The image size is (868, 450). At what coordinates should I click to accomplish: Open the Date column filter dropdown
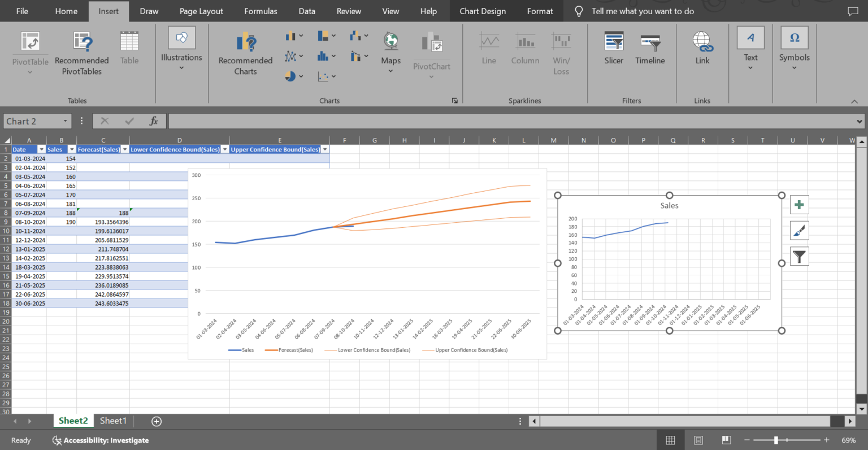[x=42, y=149]
